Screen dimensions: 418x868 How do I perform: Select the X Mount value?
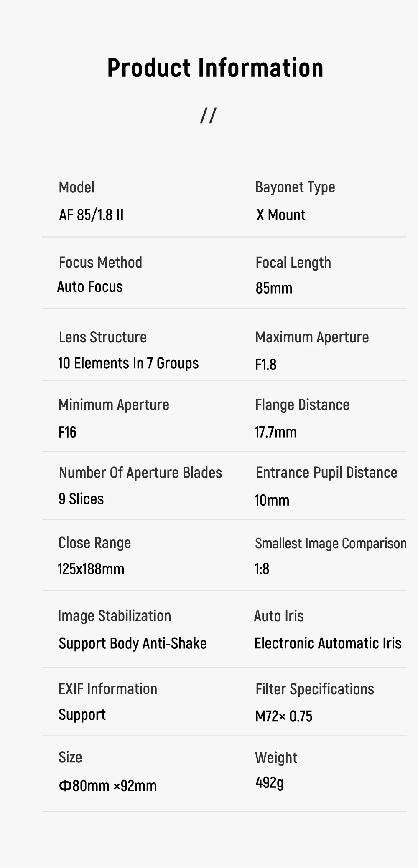[x=281, y=215]
